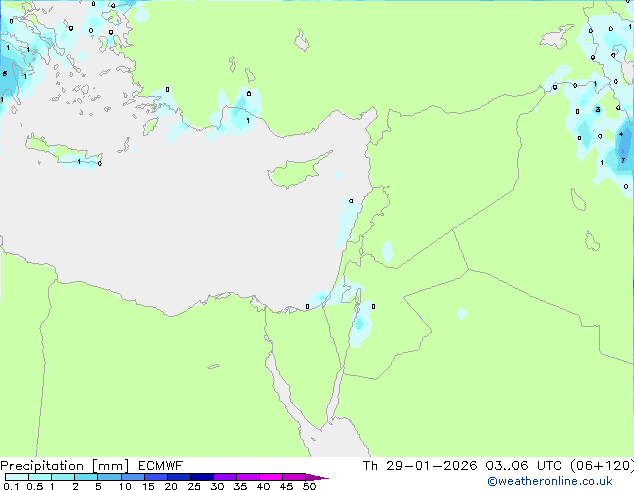Pick the legend swatch between 0.5 and 1

(x=40, y=477)
